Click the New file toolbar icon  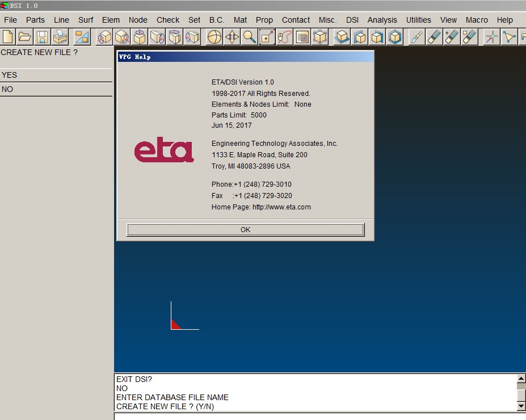[x=8, y=37]
